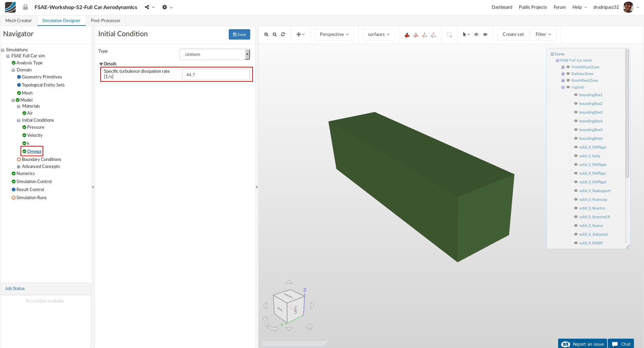Toggle visibility of RadiatorZone
This screenshot has height=348, width=644.
point(568,74)
